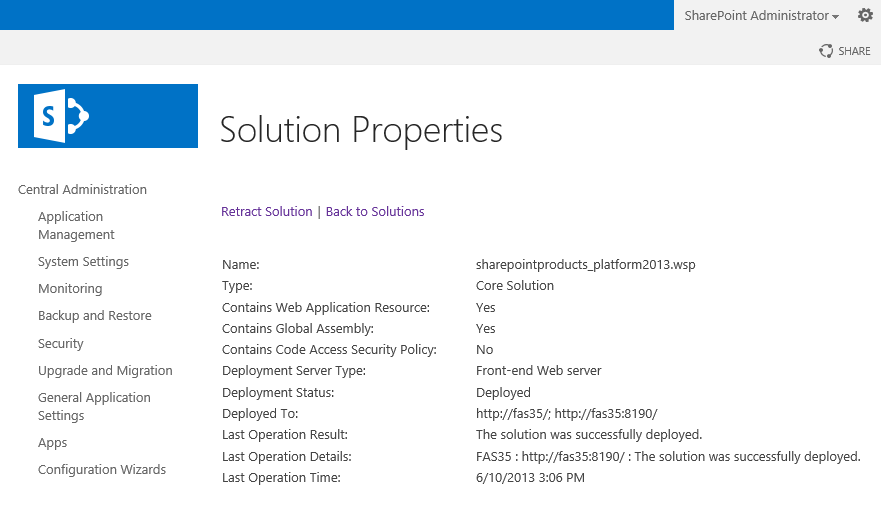The height and width of the screenshot is (512, 881).
Task: Click the Deployment Server Type label
Action: (294, 371)
